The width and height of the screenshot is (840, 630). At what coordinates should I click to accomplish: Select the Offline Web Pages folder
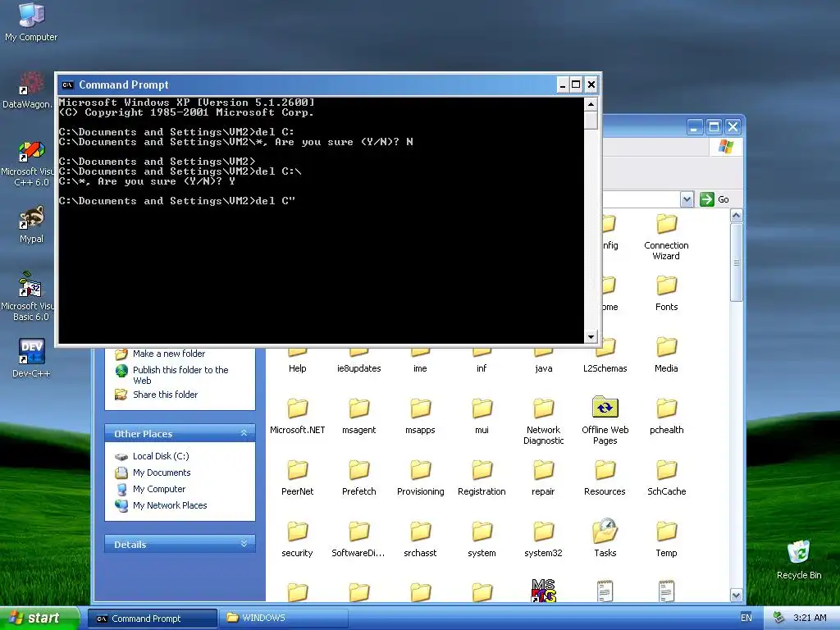(605, 421)
